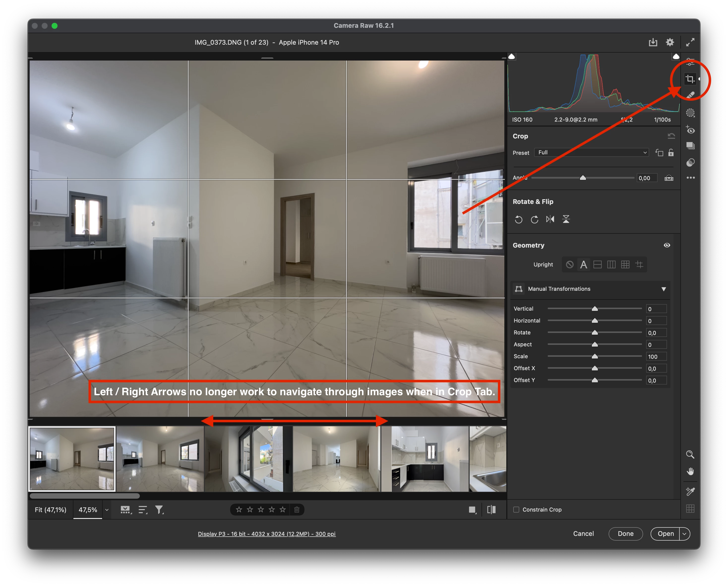Image resolution: width=728 pixels, height=586 pixels.
Task: Collapse the Manual Transformations section
Action: pyautogui.click(x=664, y=289)
